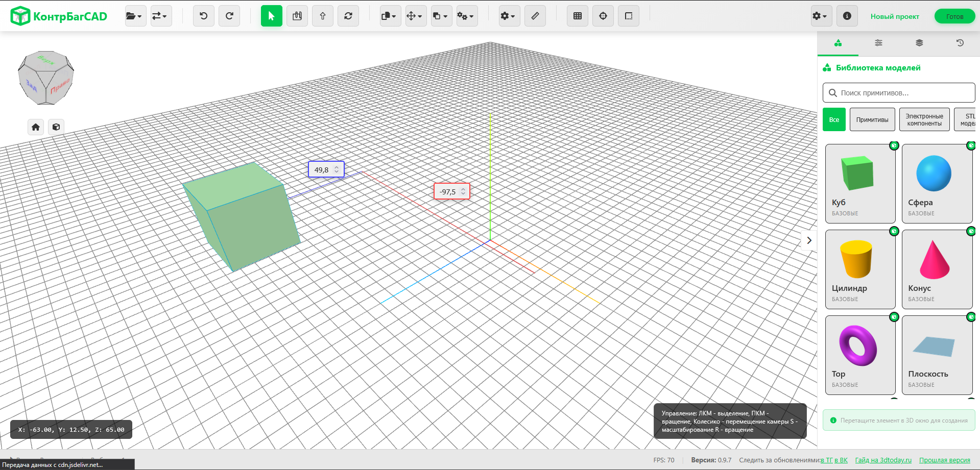Filter library by Примитивы
This screenshot has width=980, height=470.
872,120
